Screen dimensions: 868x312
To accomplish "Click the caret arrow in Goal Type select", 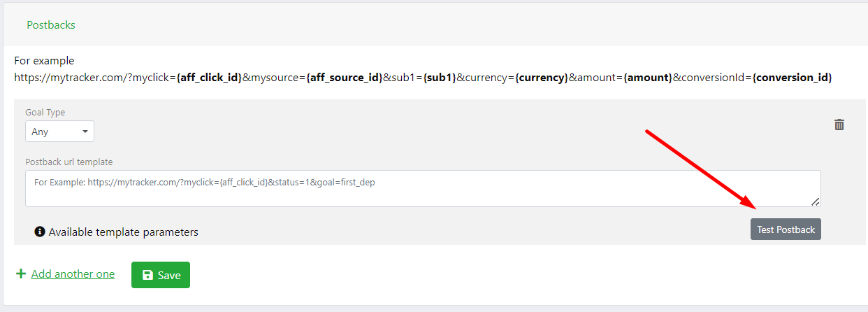I will [85, 132].
